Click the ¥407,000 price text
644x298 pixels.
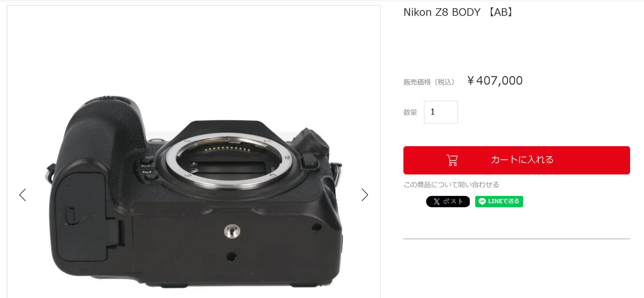coord(495,81)
